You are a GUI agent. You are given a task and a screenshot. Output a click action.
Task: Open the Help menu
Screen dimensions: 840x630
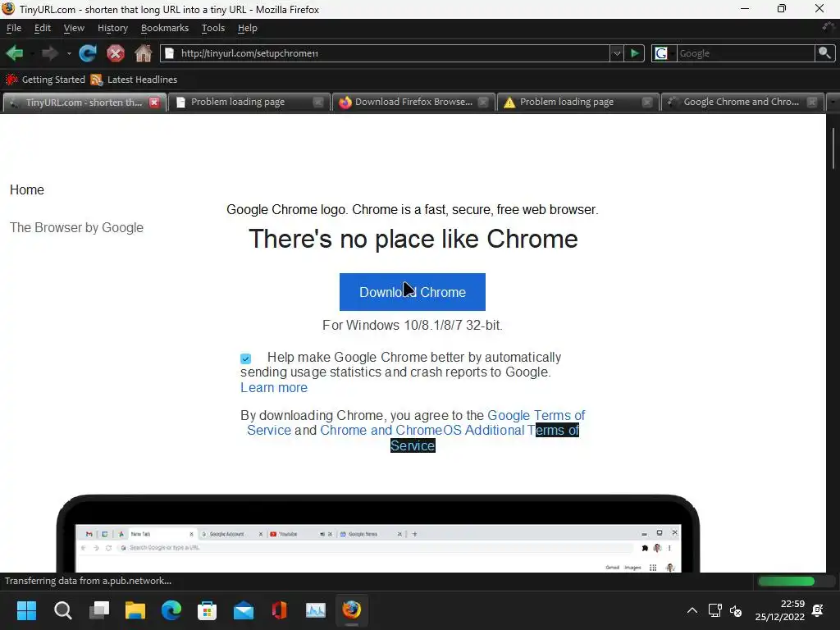coord(247,28)
